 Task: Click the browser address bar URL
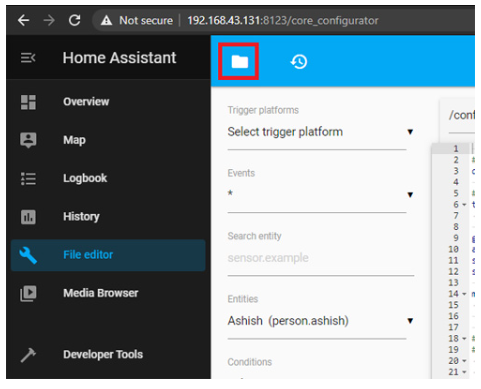(x=283, y=21)
